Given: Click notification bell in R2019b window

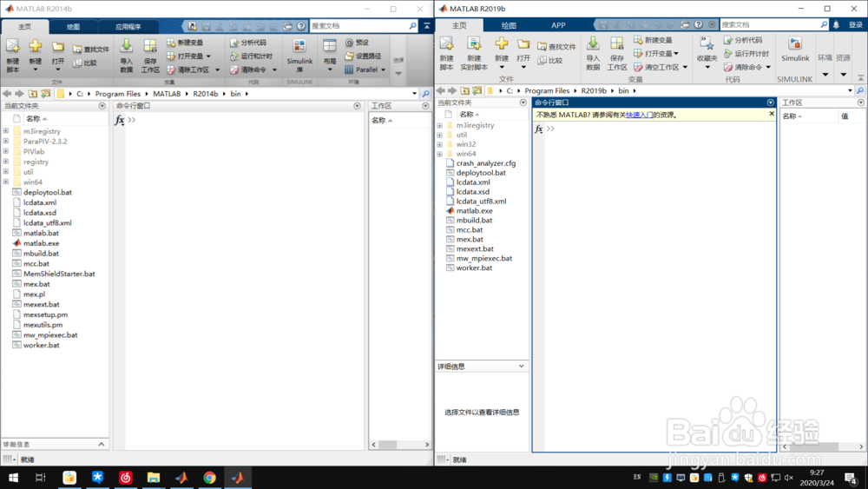Looking at the screenshot, I should pos(837,24).
